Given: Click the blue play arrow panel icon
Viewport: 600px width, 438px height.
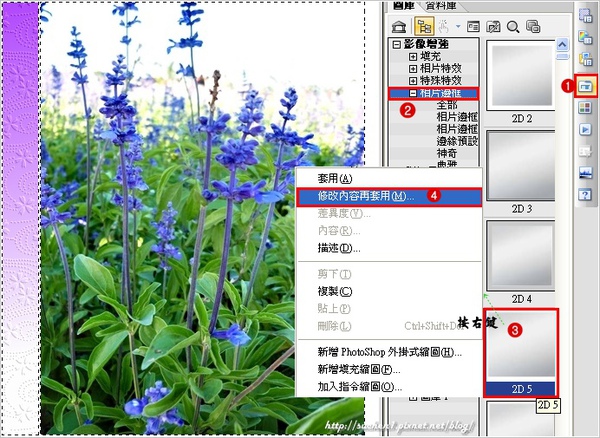Looking at the screenshot, I should (x=585, y=129).
